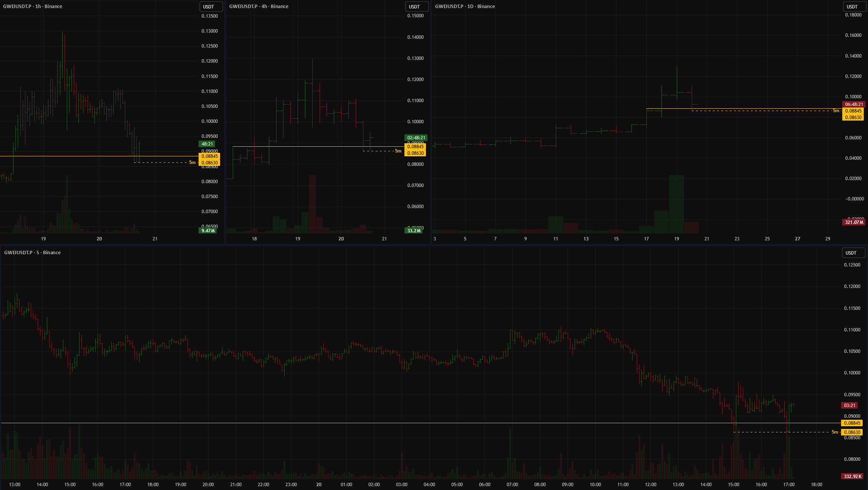Open the USDT currency selector on 1D chart
The height and width of the screenshot is (490, 868).
coord(854,7)
